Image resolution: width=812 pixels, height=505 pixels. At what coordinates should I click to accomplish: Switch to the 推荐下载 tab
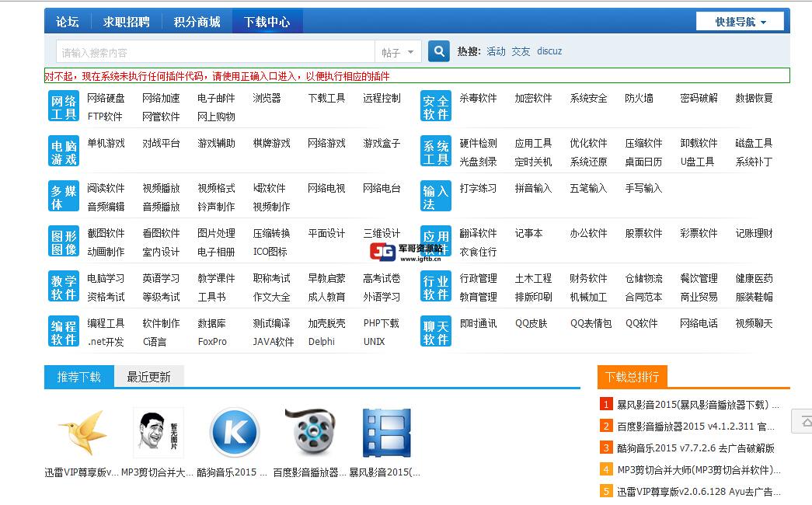click(78, 377)
